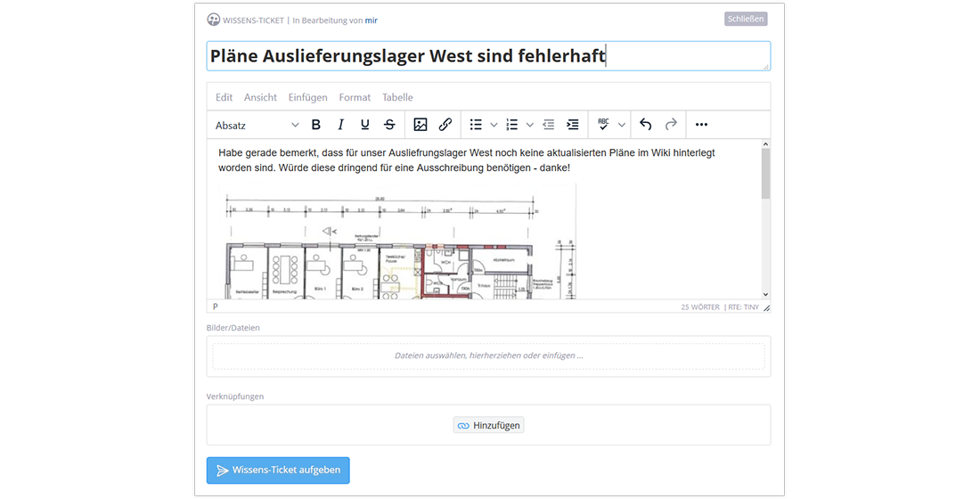
Task: Click the editor scroll down arrow
Action: 765,295
